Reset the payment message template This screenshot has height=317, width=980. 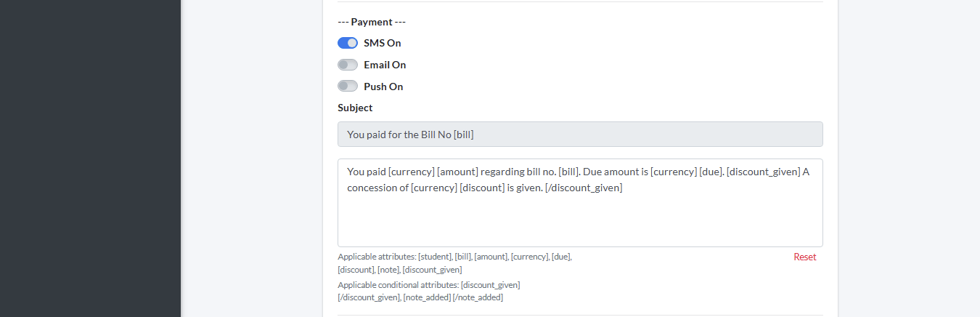[804, 257]
